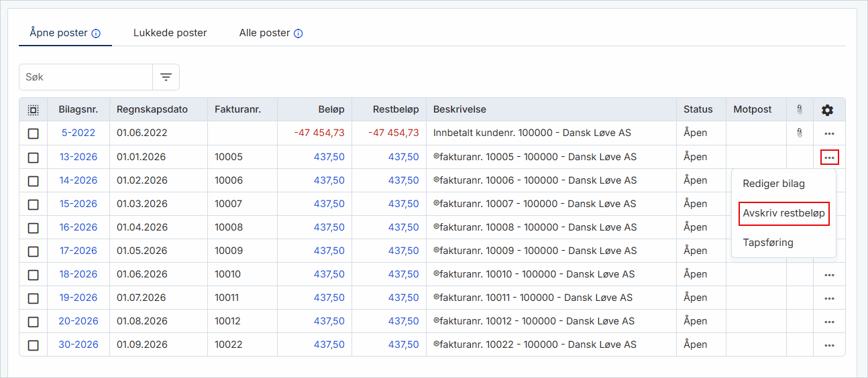Open voucher link 13-2026
The height and width of the screenshot is (378, 868).
[x=78, y=157]
